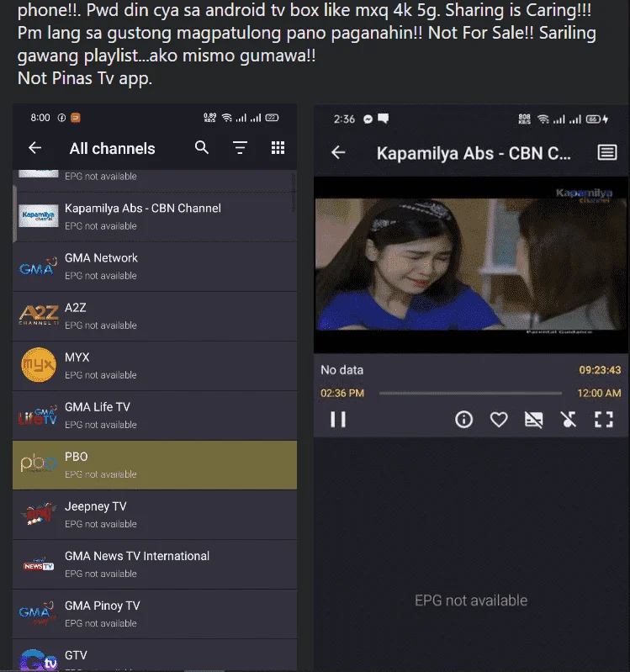Viewport: 630px width, 672px height.
Task: Tap the pbo logo
Action: point(38,463)
